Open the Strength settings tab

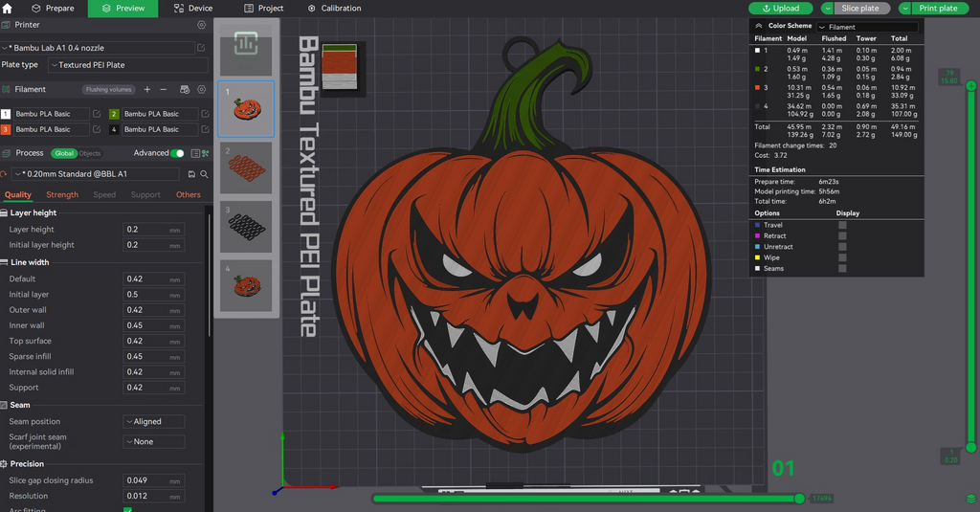(62, 195)
